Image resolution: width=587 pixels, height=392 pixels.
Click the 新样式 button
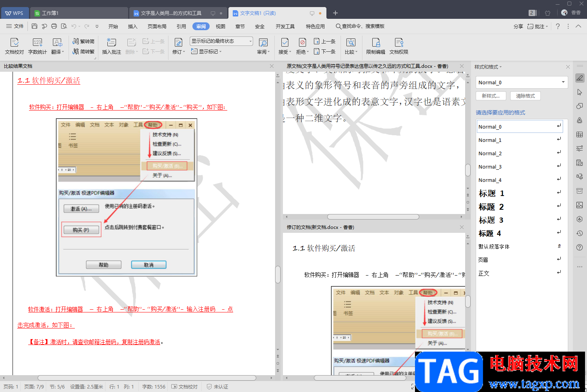pyautogui.click(x=491, y=96)
